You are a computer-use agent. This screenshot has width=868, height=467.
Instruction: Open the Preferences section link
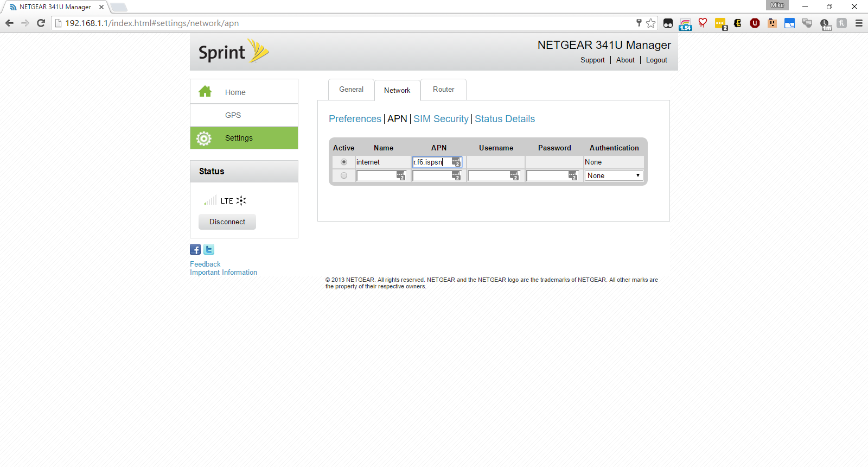click(355, 119)
